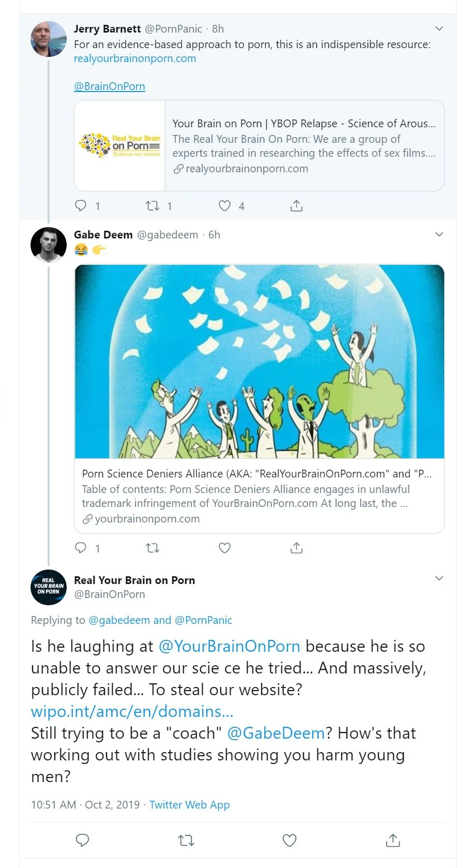Reply to Jerry Barnett's tweet
The width and height of the screenshot is (469, 868).
[x=81, y=206]
